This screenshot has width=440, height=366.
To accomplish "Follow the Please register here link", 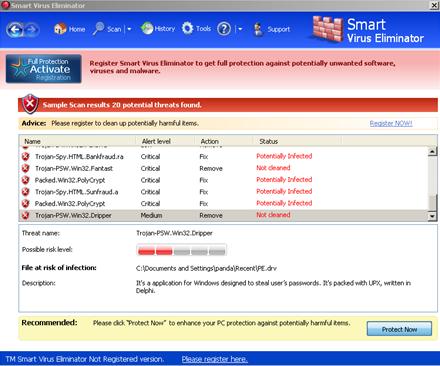I will (x=215, y=359).
